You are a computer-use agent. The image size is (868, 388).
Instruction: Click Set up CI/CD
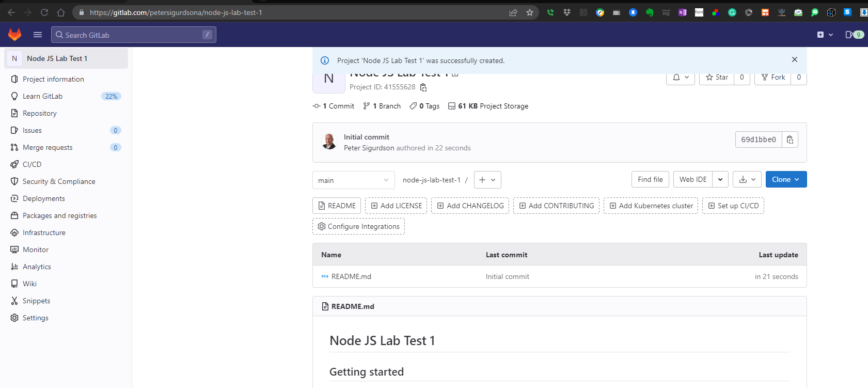733,206
